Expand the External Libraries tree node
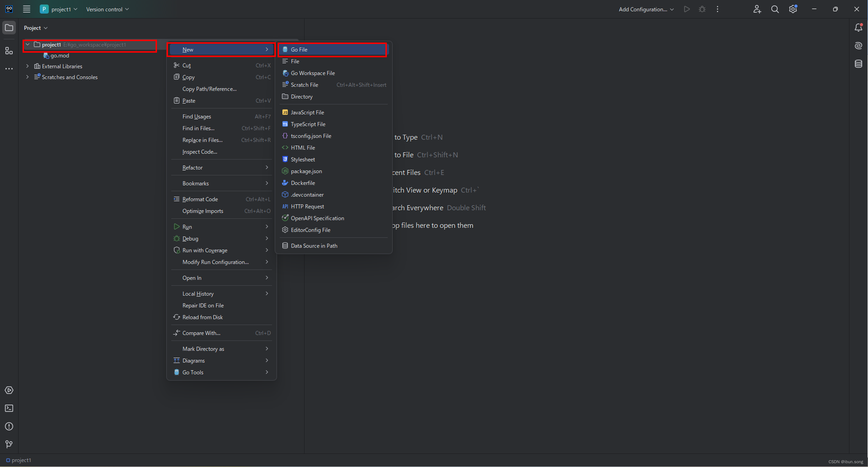This screenshot has height=467, width=868. click(28, 66)
